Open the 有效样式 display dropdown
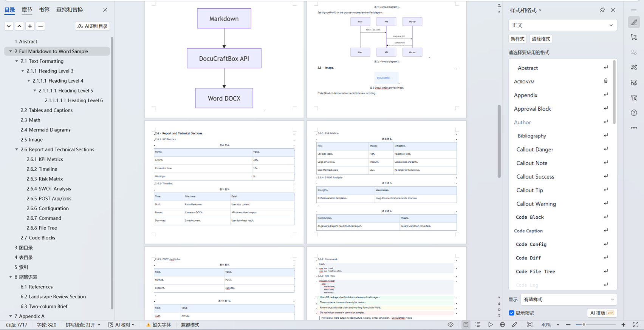The image size is (644, 330). point(569,299)
